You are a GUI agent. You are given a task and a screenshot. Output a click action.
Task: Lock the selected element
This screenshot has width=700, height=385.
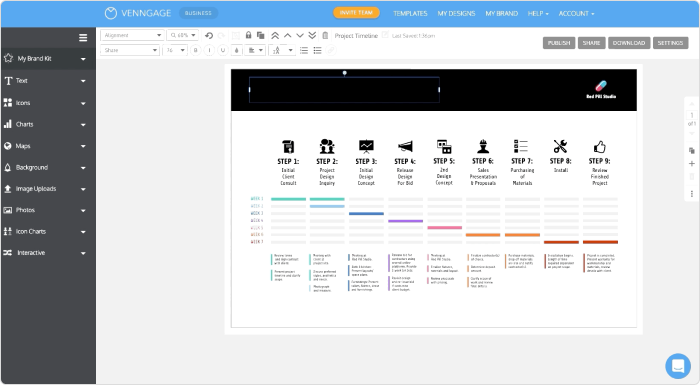248,35
